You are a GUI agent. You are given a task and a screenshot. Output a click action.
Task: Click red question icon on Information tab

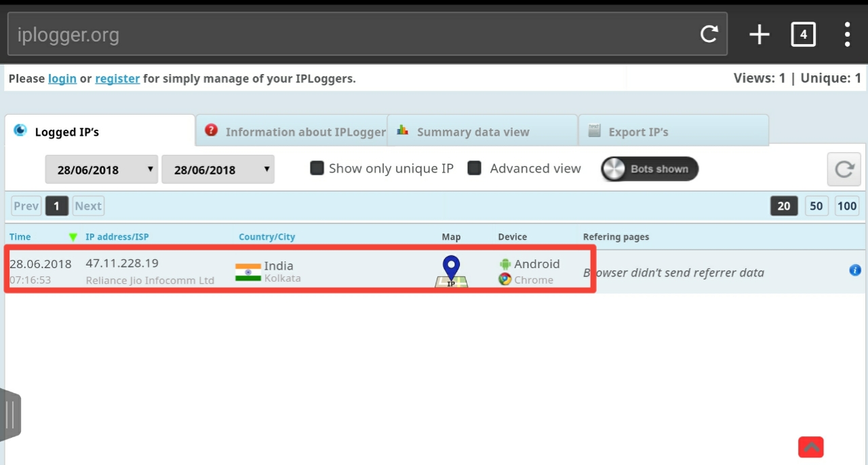tap(212, 130)
